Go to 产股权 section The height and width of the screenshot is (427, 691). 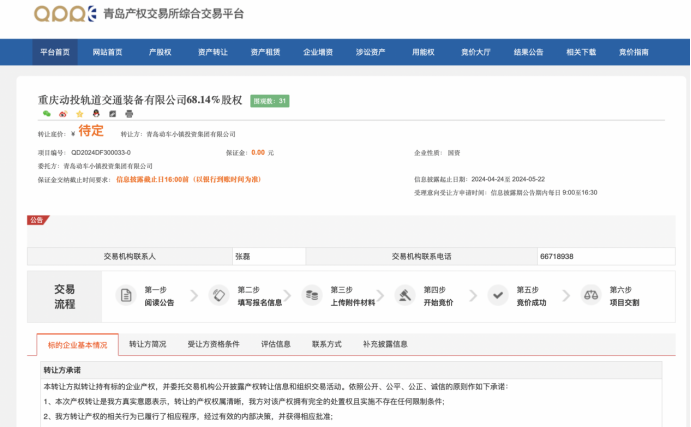tap(160, 52)
